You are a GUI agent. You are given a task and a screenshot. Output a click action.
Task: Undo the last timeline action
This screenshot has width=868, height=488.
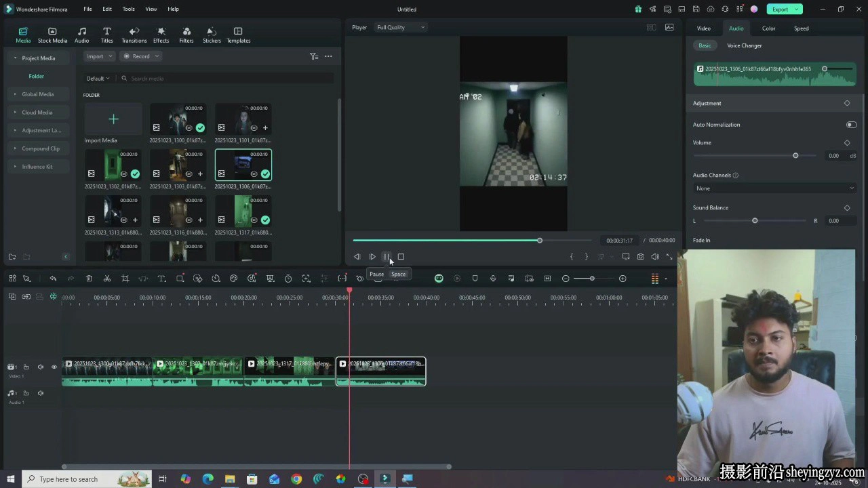point(53,279)
